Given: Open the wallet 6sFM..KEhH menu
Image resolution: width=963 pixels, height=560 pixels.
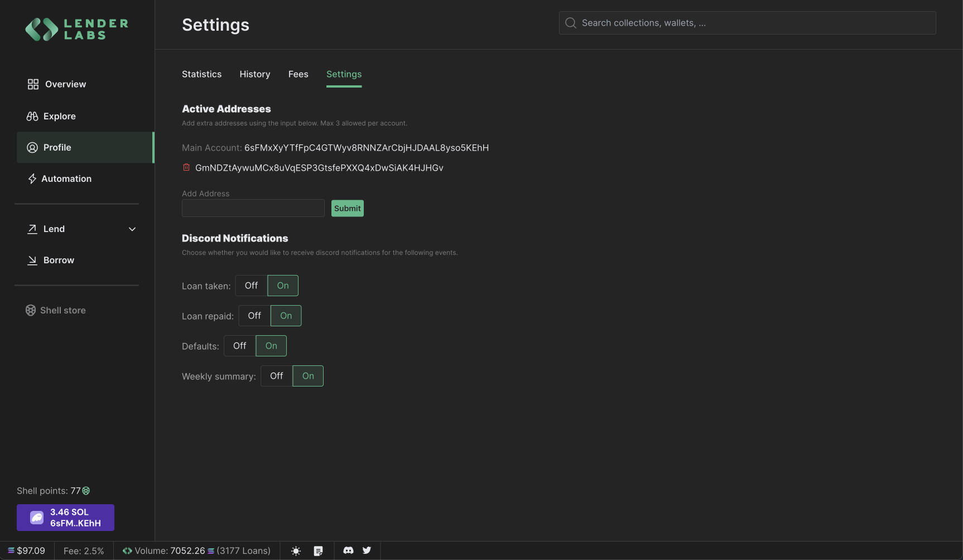Looking at the screenshot, I should pyautogui.click(x=65, y=518).
